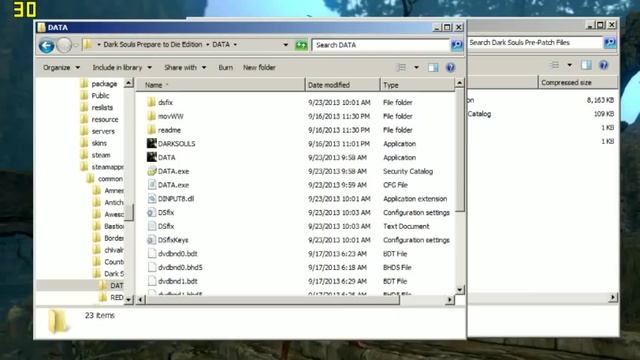The image size is (640, 360).
Task: Open the Organize dropdown menu
Action: pyautogui.click(x=61, y=67)
